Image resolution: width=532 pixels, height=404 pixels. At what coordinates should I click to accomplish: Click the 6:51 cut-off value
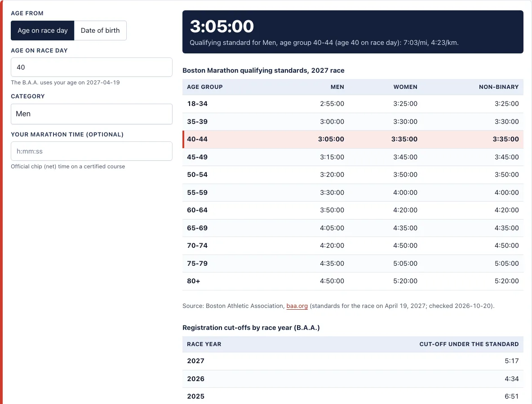(512, 396)
